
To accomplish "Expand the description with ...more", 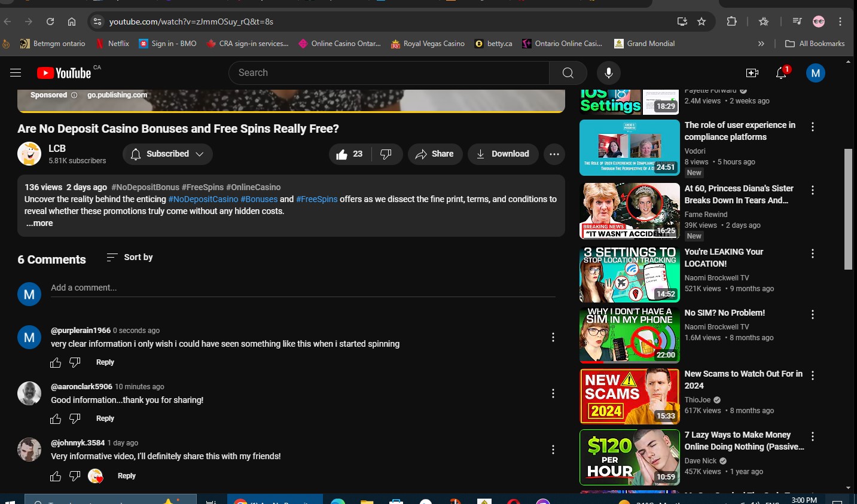I will [39, 223].
